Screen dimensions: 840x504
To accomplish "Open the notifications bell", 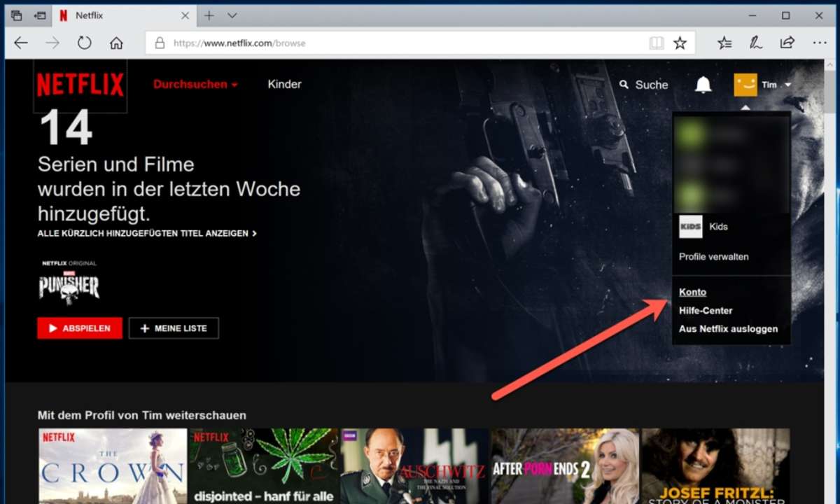I will click(703, 85).
